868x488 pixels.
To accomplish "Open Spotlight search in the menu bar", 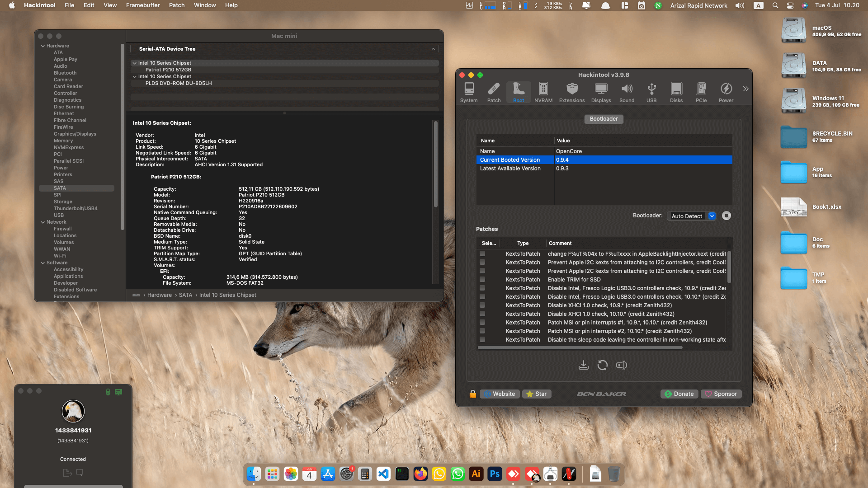I will (775, 5).
